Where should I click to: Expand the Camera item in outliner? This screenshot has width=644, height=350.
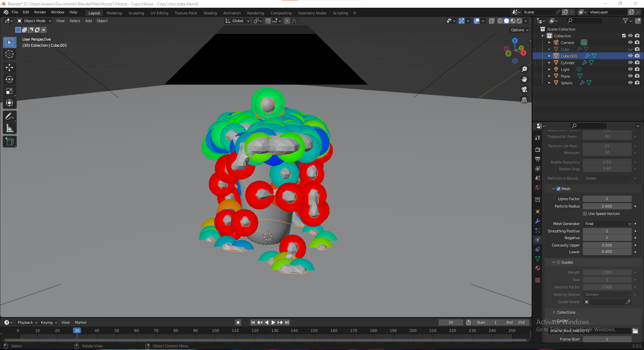pos(549,43)
